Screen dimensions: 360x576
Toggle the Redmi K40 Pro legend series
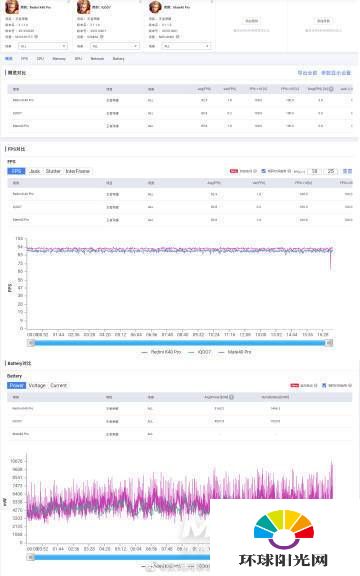pos(162,352)
